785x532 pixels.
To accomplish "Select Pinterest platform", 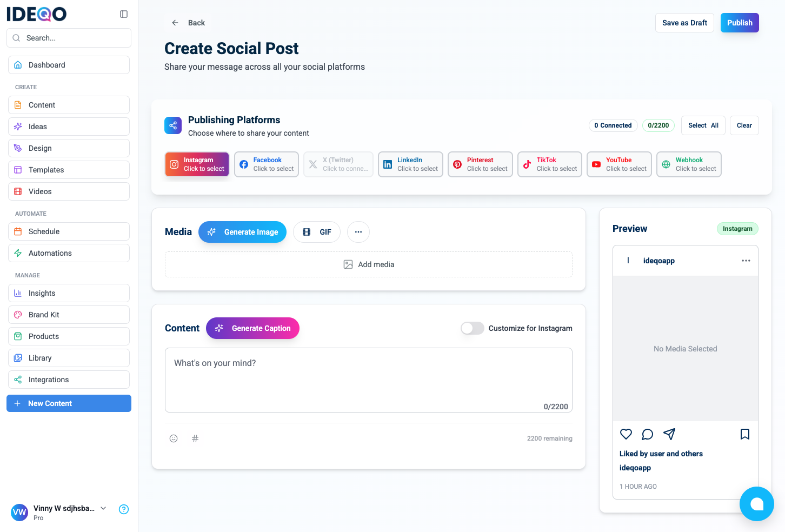I will (480, 164).
